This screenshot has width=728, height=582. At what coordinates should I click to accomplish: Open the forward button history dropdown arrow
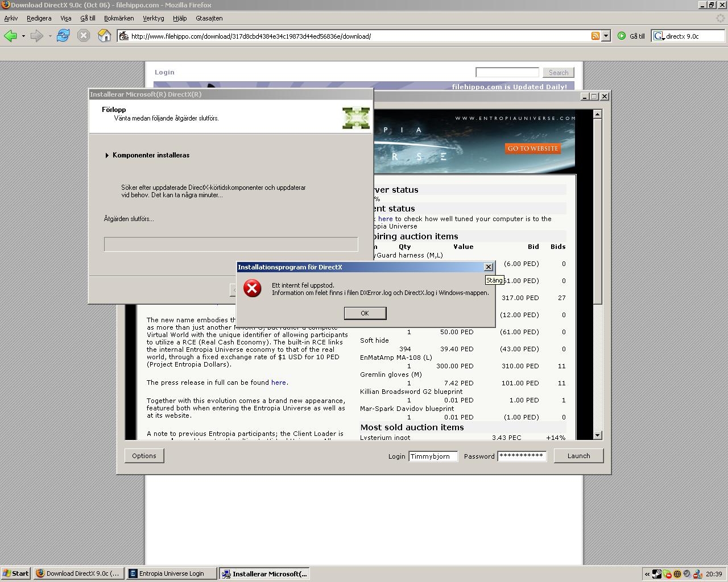pyautogui.click(x=50, y=36)
